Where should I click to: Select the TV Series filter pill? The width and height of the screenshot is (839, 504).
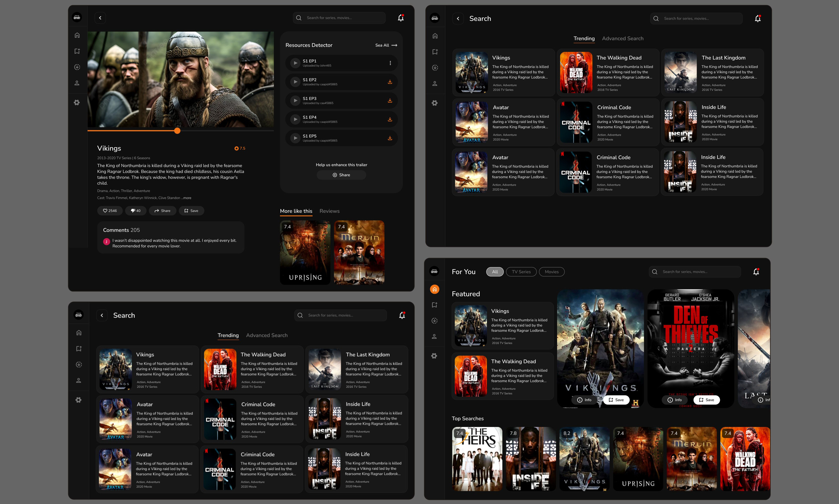pyautogui.click(x=521, y=272)
